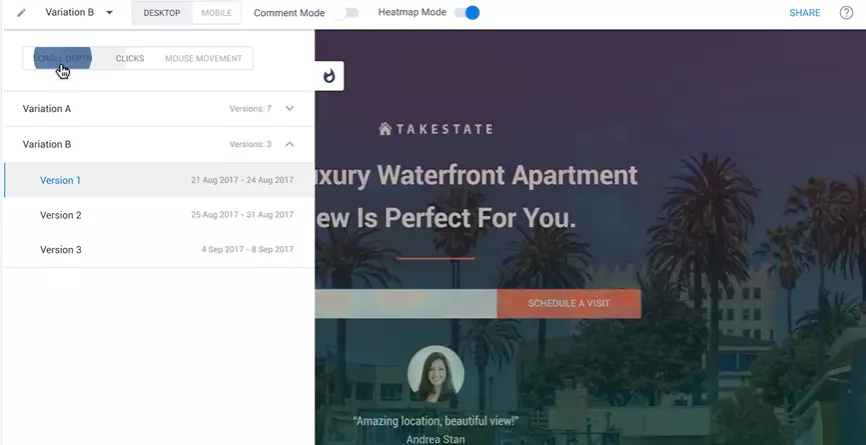866x445 pixels.
Task: Toggle Comment Mode switch on
Action: point(347,13)
